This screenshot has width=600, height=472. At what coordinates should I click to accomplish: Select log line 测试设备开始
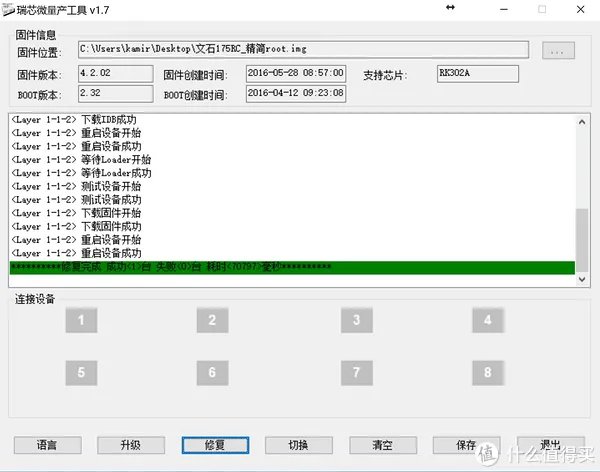point(76,186)
